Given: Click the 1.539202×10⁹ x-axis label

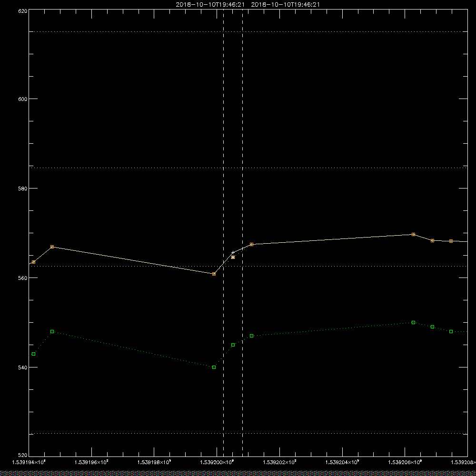Looking at the screenshot, I should coord(279,462).
